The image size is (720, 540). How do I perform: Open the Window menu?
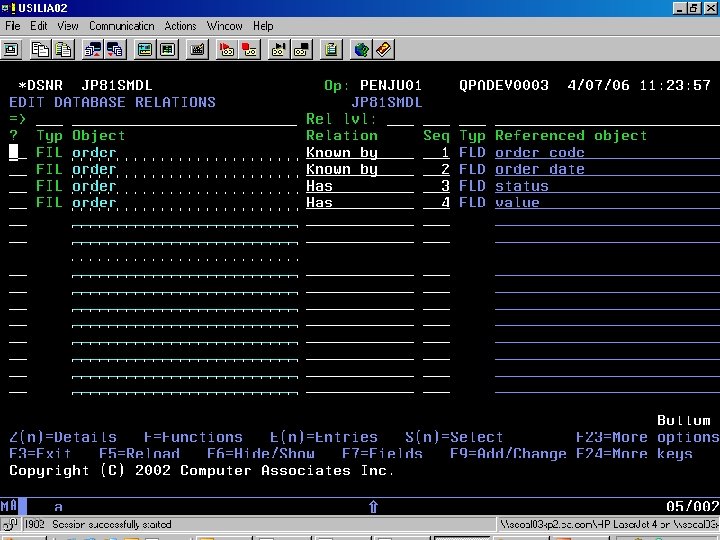pyautogui.click(x=225, y=26)
